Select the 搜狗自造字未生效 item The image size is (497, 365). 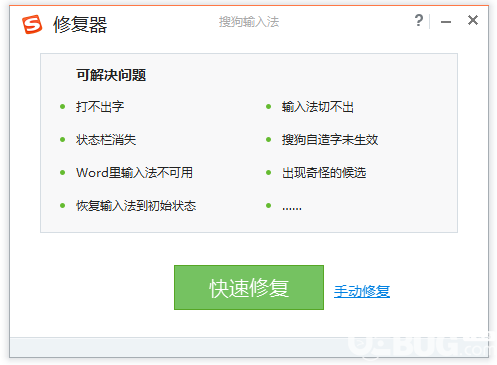click(x=330, y=140)
